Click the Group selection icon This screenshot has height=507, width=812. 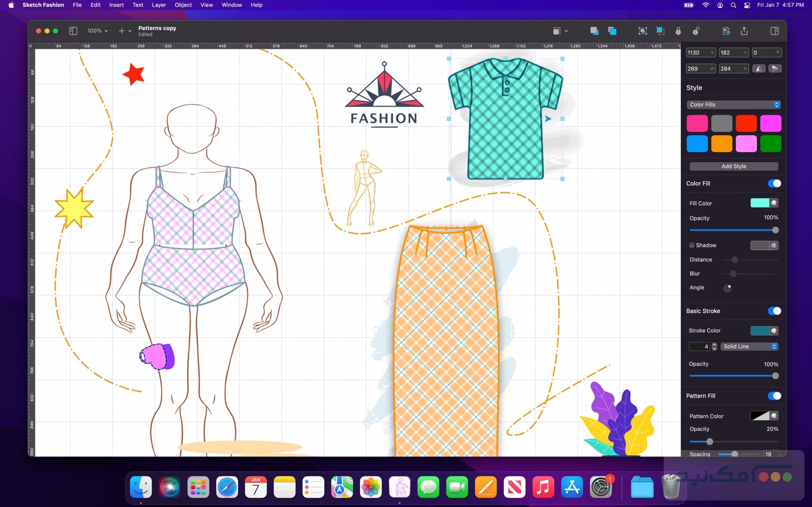[x=643, y=31]
